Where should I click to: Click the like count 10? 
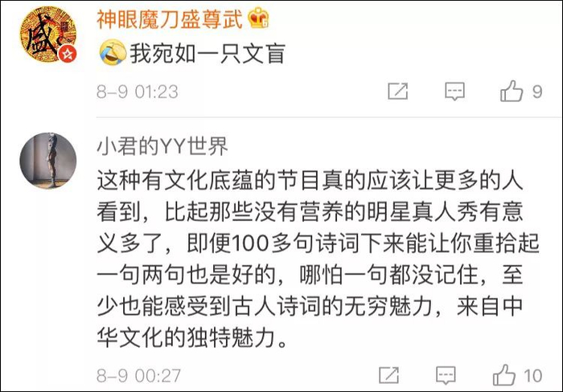coord(532,376)
